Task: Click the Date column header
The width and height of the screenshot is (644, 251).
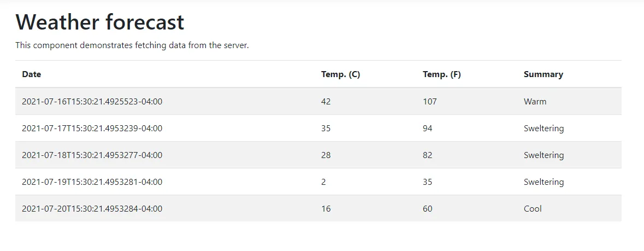Action: (32, 74)
